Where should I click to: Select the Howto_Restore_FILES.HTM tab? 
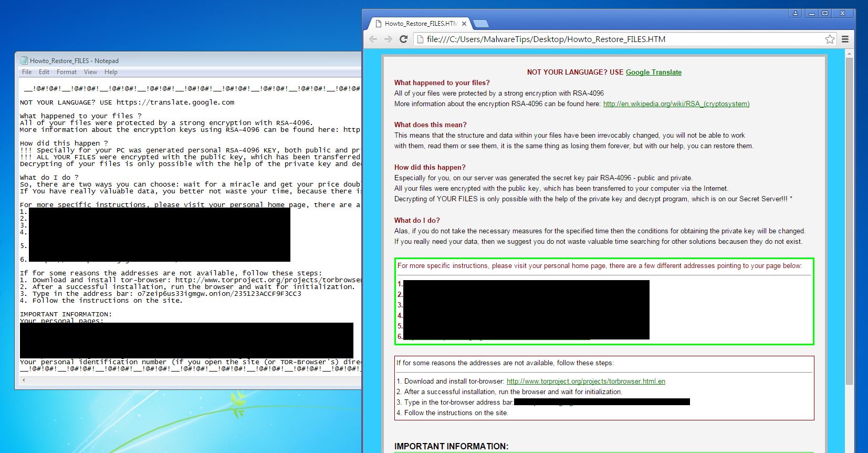[420, 24]
